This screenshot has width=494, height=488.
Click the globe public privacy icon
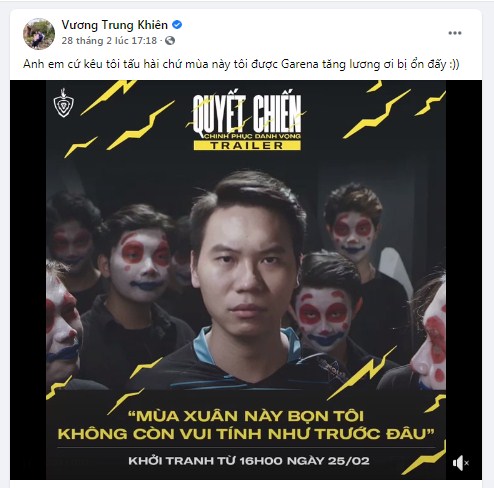[x=170, y=41]
